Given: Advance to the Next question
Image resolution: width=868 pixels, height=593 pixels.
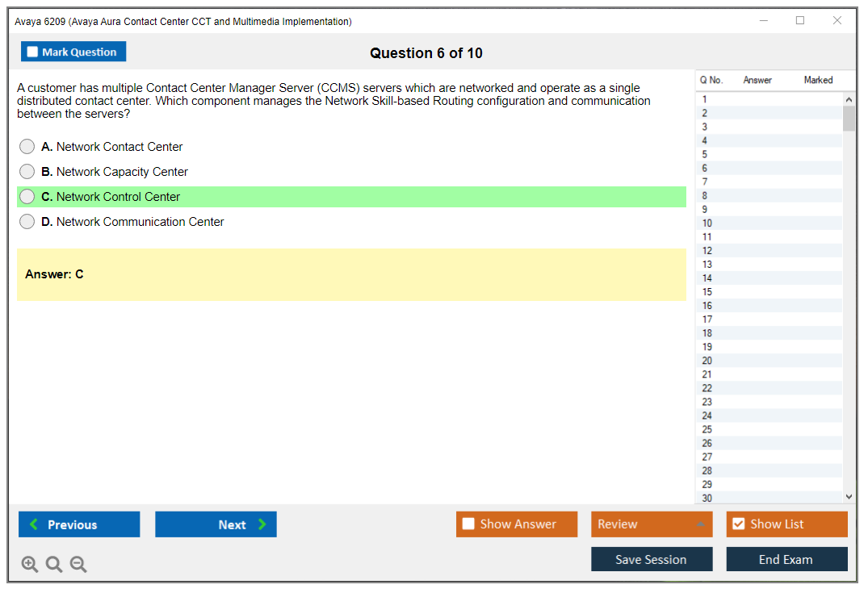Looking at the screenshot, I should click(216, 524).
